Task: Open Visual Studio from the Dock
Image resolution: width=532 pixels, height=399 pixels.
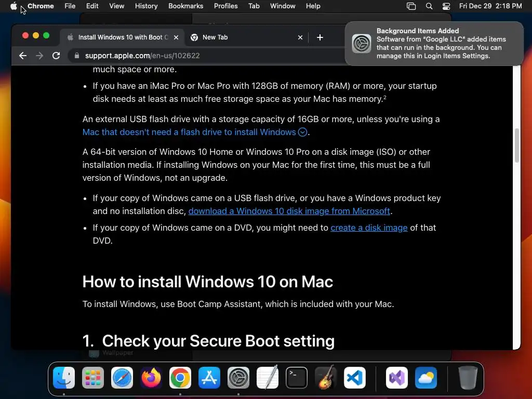Action: tap(397, 378)
